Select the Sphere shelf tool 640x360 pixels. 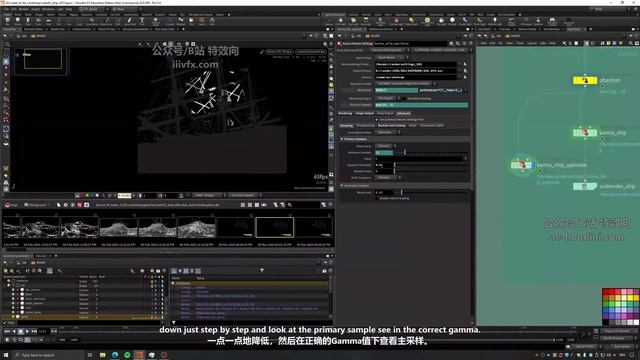point(18,20)
